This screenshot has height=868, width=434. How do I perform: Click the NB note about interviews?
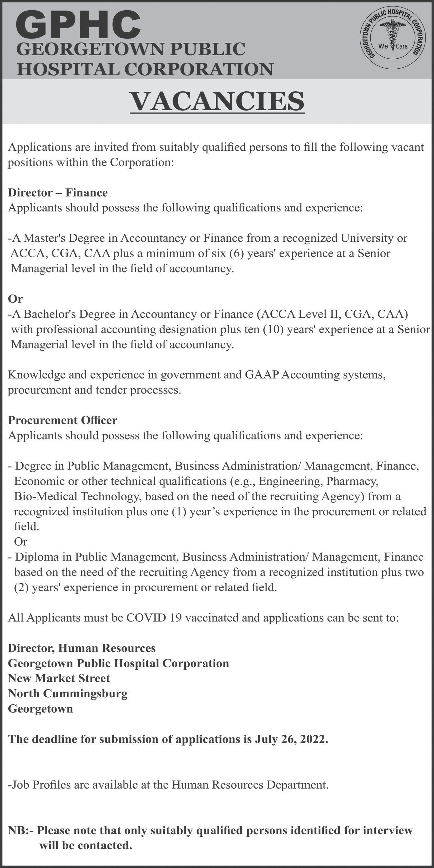click(x=210, y=838)
